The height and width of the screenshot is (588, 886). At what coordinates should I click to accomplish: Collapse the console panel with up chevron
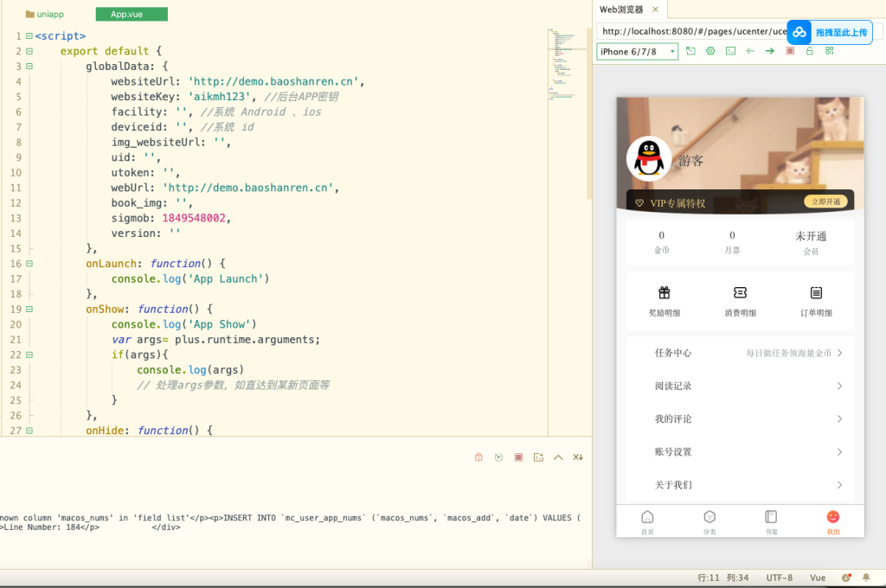pyautogui.click(x=558, y=457)
